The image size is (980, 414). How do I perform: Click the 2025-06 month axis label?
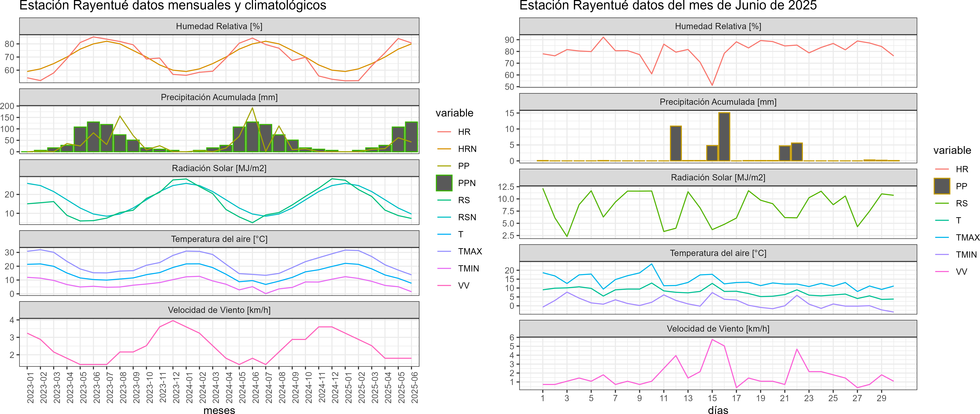[415, 387]
